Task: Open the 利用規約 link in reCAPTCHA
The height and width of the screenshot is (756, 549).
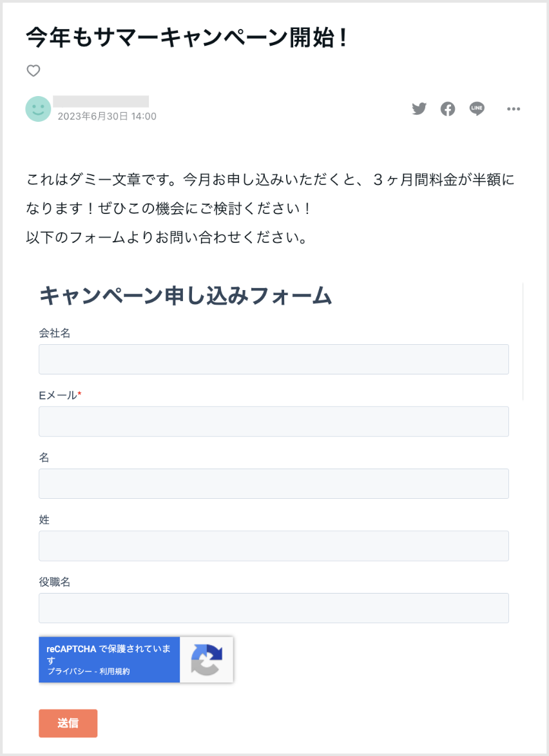Action: (115, 671)
